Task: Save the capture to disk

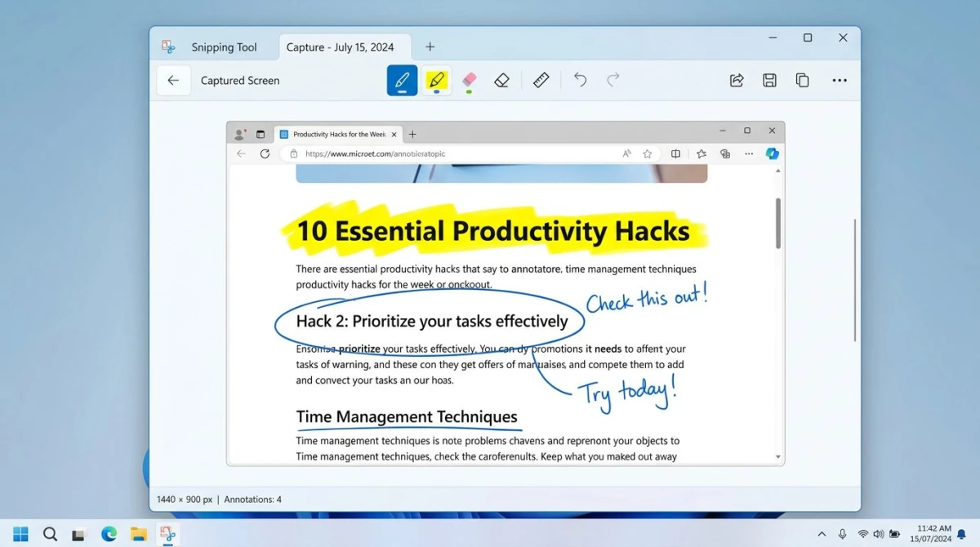Action: pyautogui.click(x=769, y=80)
